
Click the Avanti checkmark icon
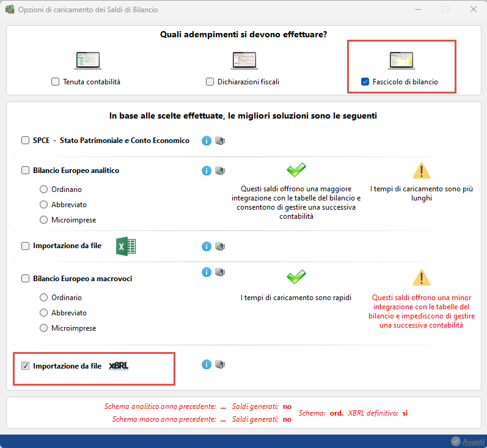click(x=456, y=441)
